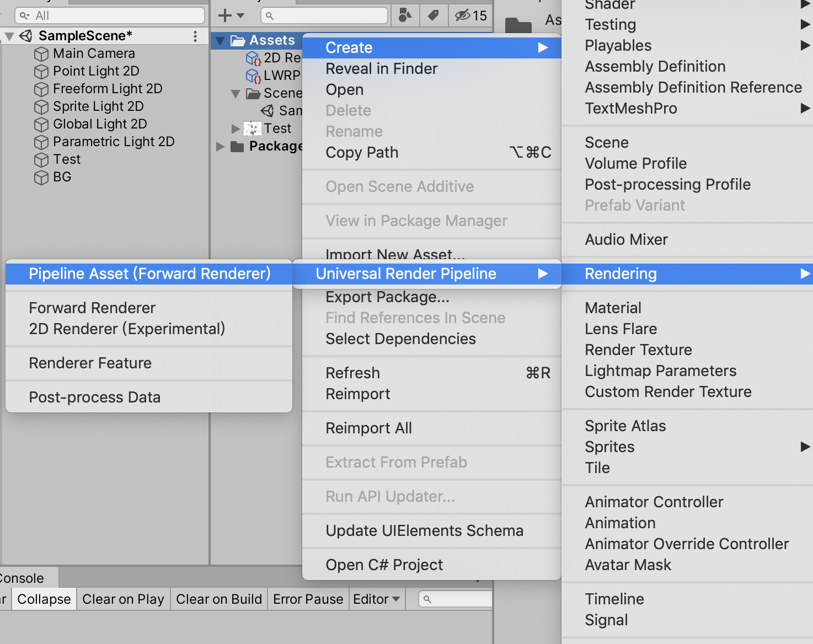Choose Open C# Project
Screen dimensions: 813x644
(x=432, y=565)
